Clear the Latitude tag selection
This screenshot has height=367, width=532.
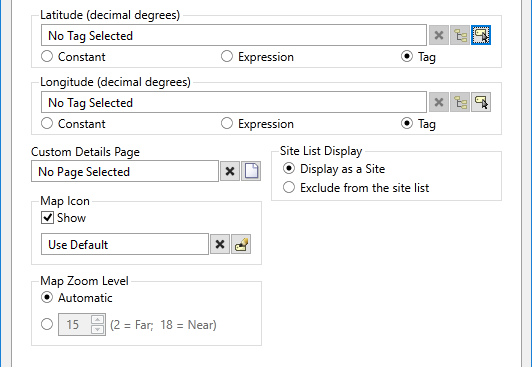(439, 35)
